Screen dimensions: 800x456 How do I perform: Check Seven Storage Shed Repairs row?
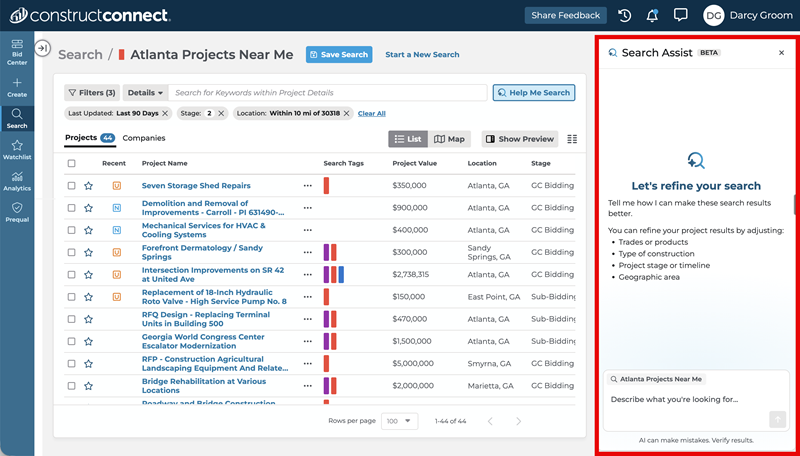click(71, 186)
